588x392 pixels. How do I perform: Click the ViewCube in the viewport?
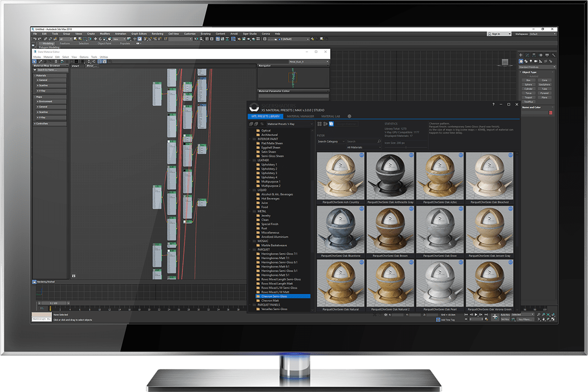coord(504,62)
